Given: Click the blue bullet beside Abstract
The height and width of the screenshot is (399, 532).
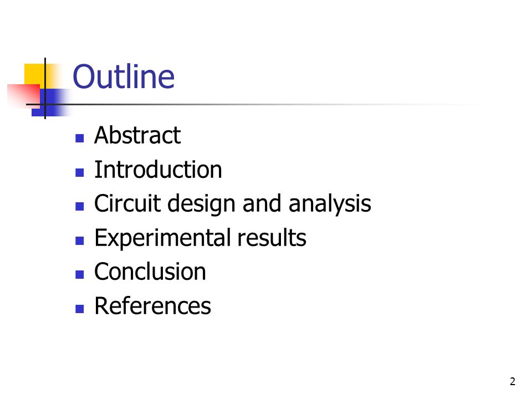Looking at the screenshot, I should click(79, 139).
